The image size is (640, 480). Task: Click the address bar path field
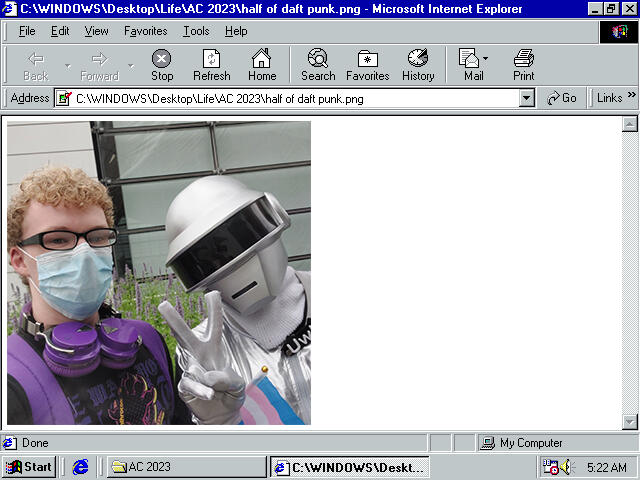290,98
